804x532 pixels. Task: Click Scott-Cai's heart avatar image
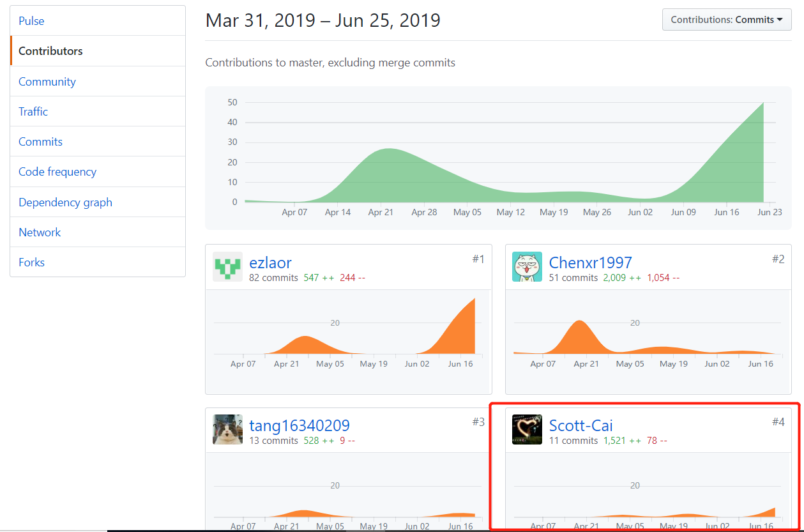tap(527, 429)
